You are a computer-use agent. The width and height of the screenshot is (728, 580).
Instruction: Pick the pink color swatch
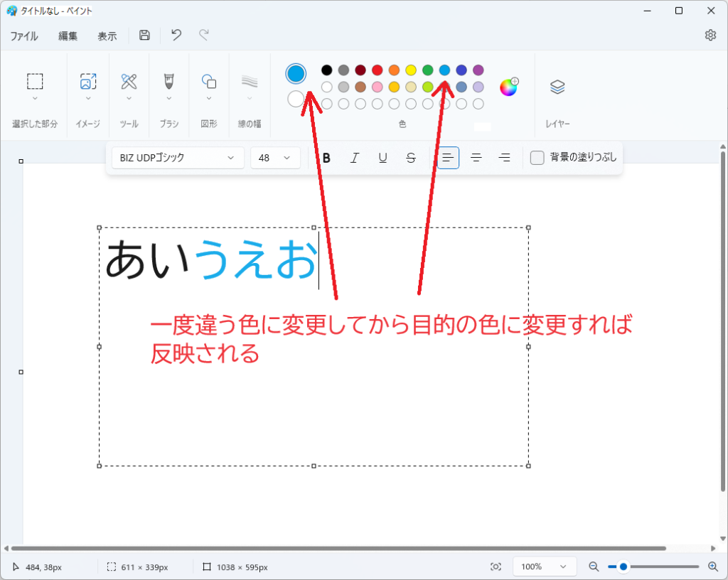point(378,87)
